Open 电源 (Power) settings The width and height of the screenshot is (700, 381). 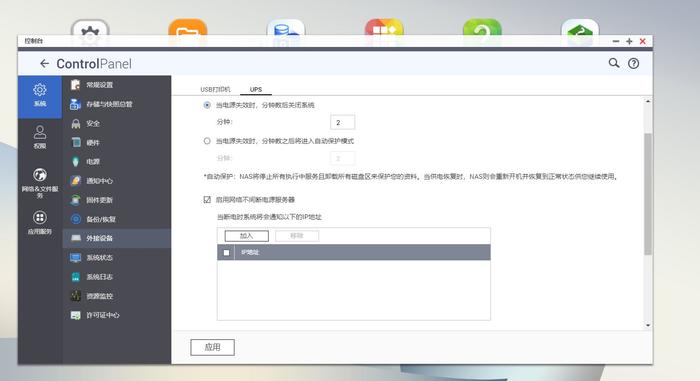point(116,162)
